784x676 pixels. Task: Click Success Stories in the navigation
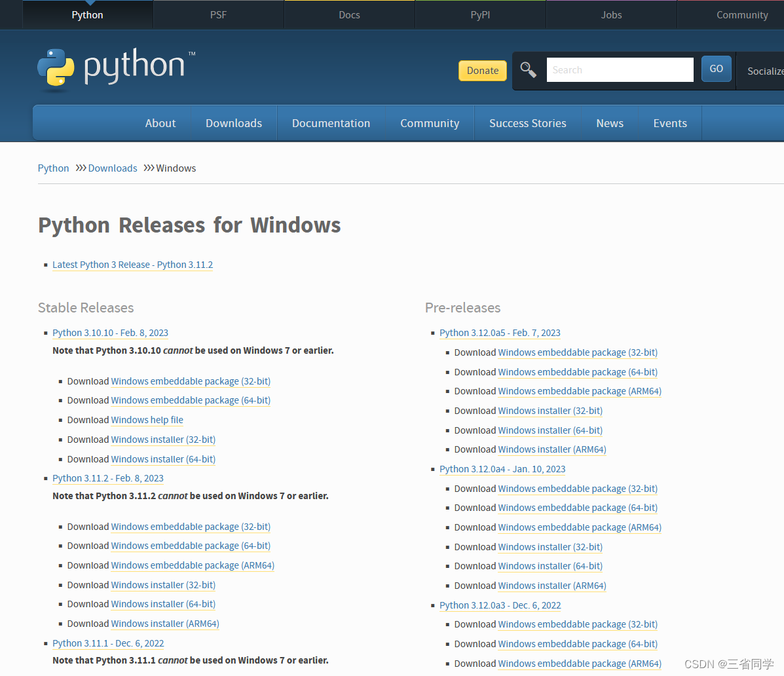(527, 122)
